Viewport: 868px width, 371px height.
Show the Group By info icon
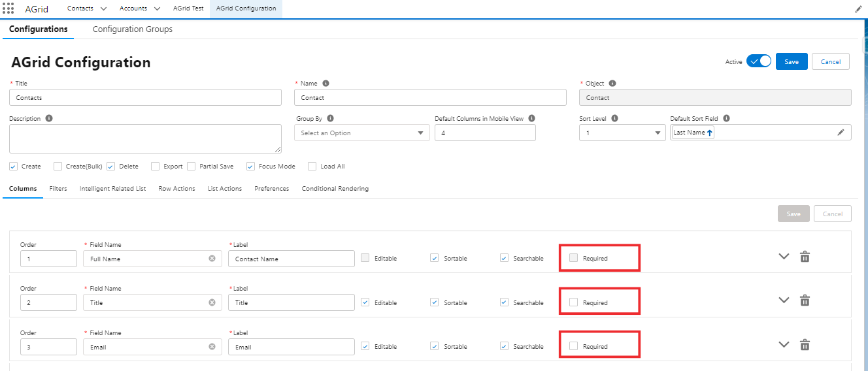pyautogui.click(x=330, y=119)
